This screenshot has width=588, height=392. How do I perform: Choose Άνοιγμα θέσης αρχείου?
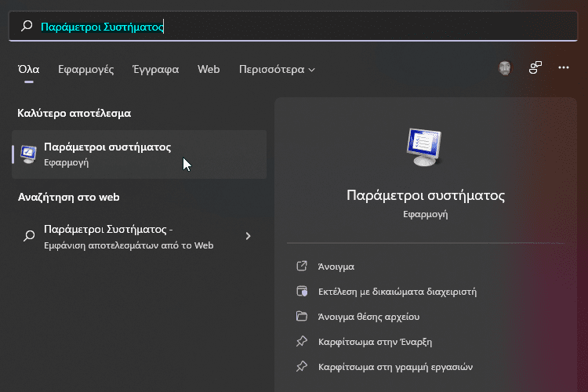click(368, 317)
